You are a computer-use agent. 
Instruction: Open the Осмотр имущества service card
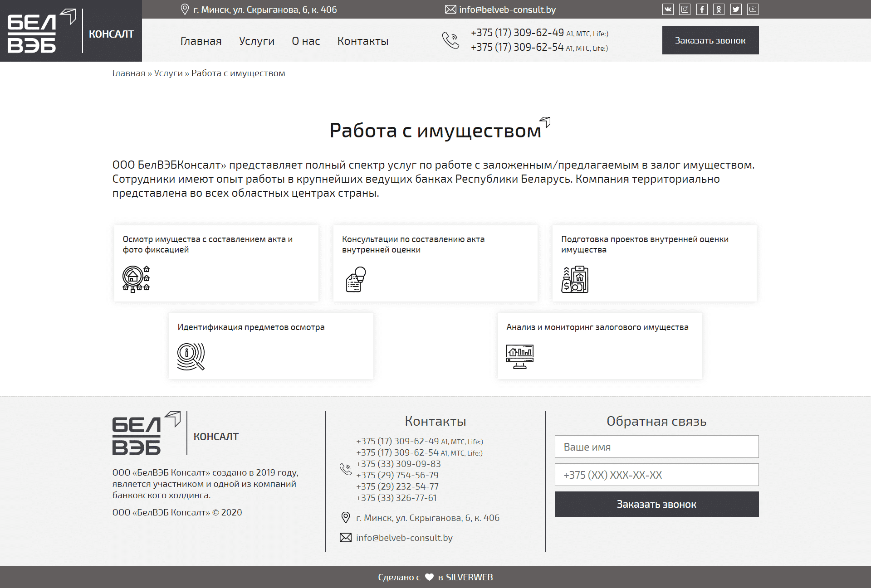[216, 263]
